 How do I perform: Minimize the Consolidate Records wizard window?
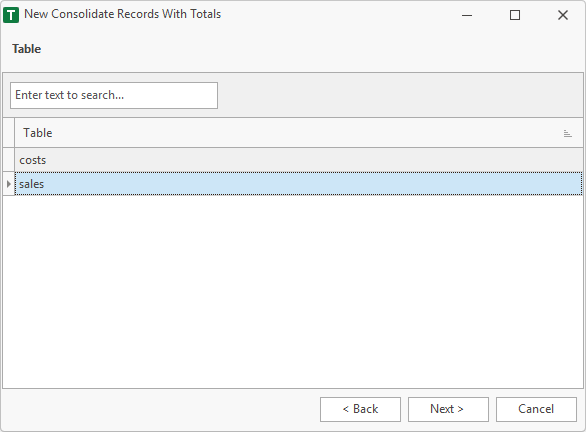pyautogui.click(x=467, y=15)
